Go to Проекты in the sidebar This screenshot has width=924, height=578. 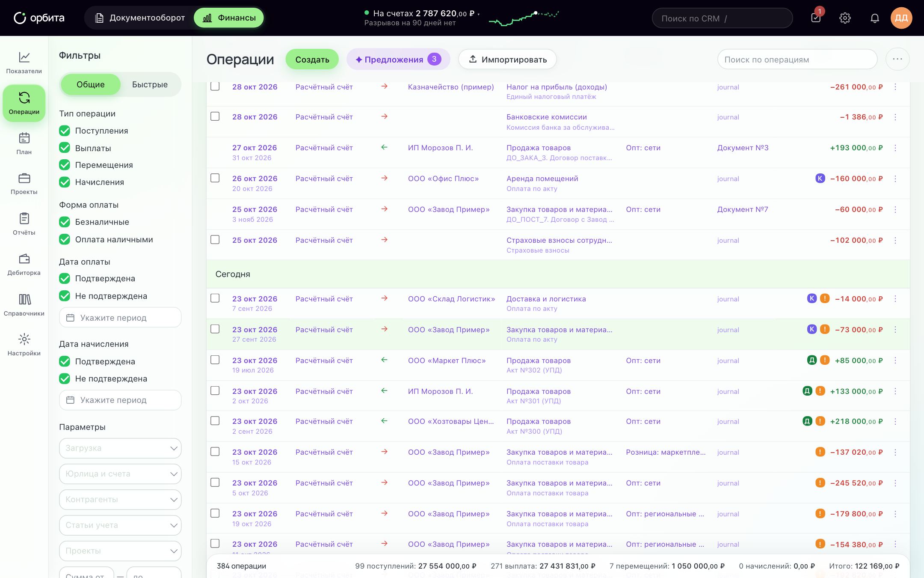[x=24, y=184]
